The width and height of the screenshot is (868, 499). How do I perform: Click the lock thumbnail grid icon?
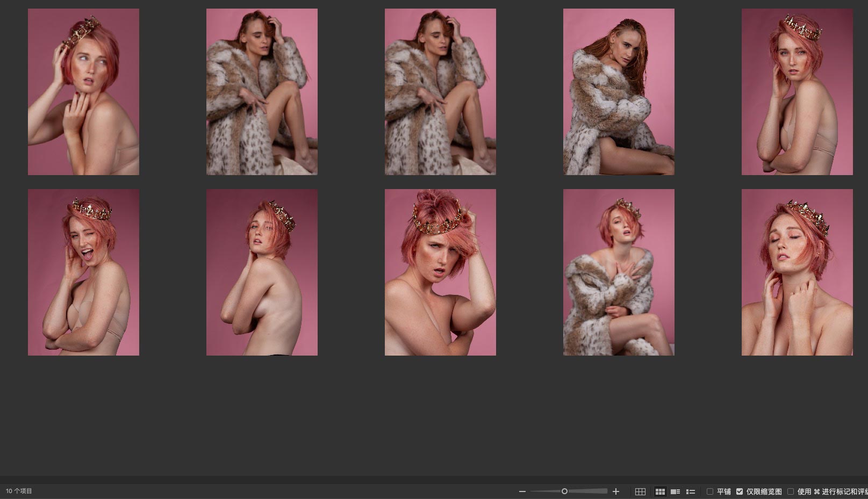[640, 491]
